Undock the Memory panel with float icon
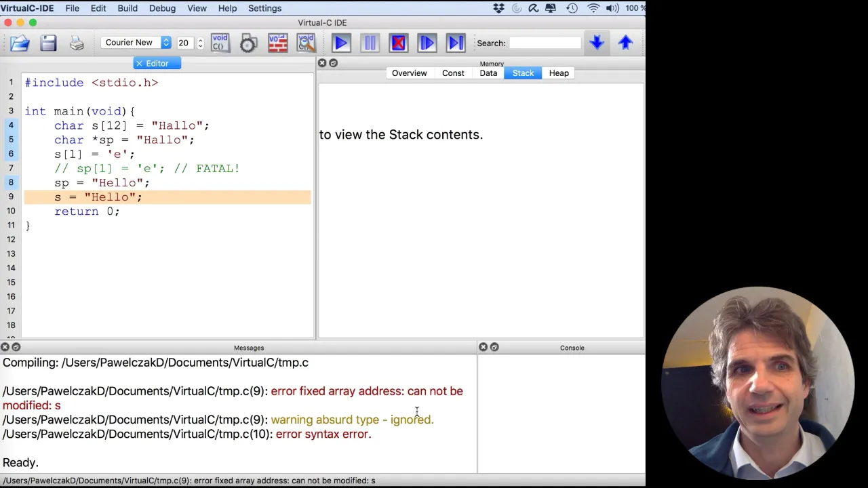 click(333, 63)
